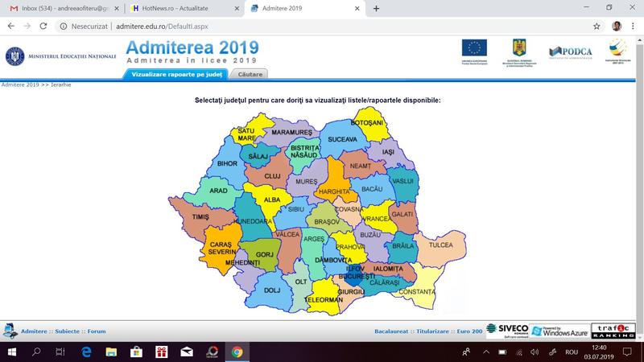Open Microsoft Edge from the taskbar
The height and width of the screenshot is (362, 644).
tap(86, 352)
